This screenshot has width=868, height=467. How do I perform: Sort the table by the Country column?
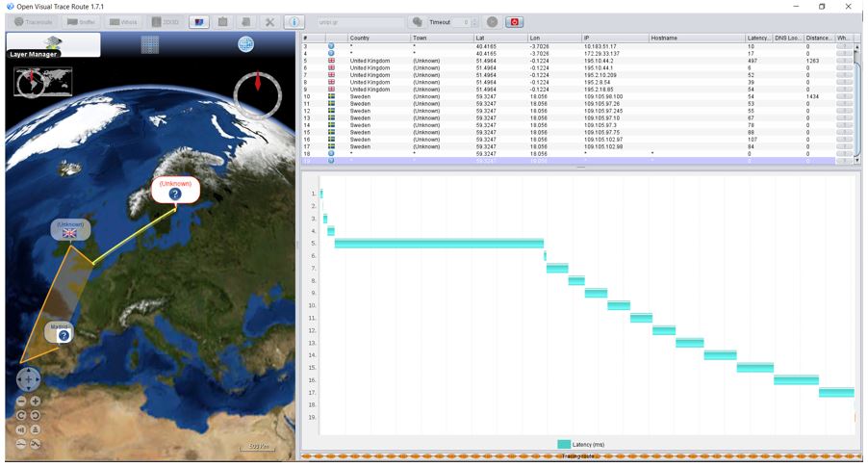coord(379,38)
